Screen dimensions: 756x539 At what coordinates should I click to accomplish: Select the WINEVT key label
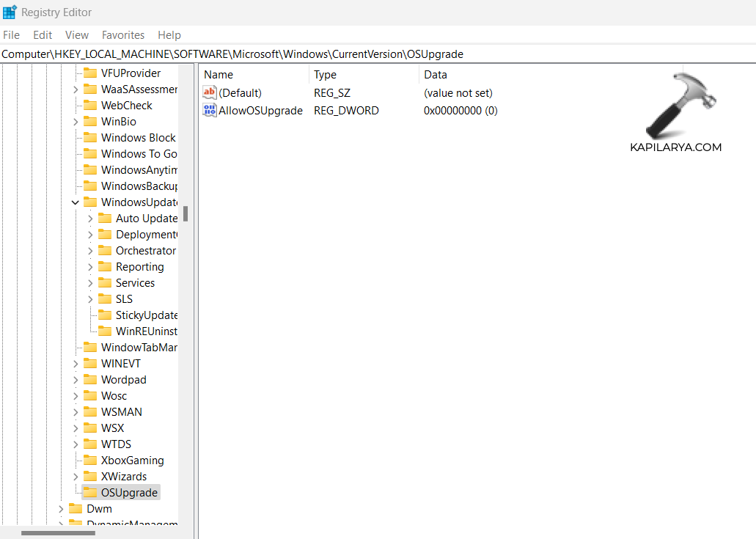120,364
